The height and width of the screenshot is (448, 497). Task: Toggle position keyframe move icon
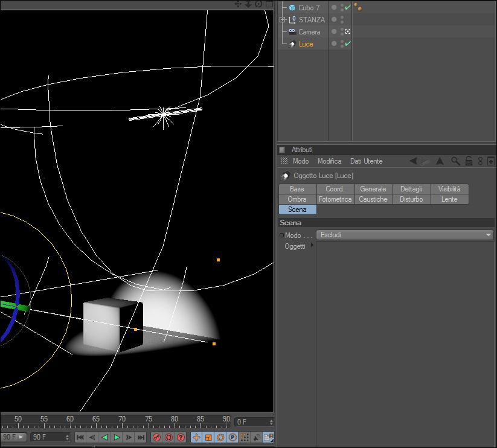(x=196, y=437)
